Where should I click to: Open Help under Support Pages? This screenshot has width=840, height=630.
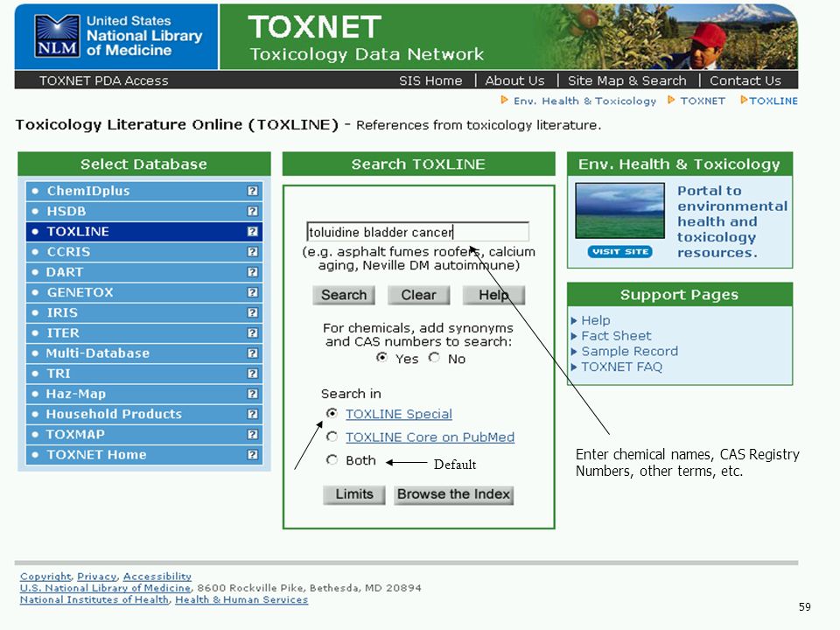coord(596,320)
